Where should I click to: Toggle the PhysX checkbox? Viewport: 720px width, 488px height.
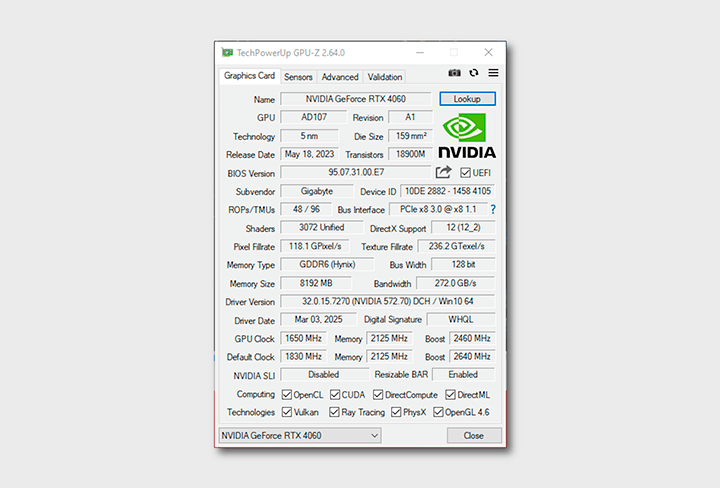pos(396,412)
